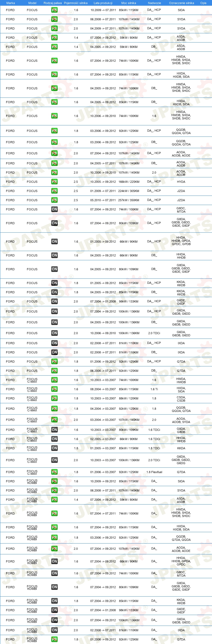Select the production years cell 08.2004 -> 03.2007
This screenshot has height=644, width=212.
pyautogui.click(x=103, y=389)
